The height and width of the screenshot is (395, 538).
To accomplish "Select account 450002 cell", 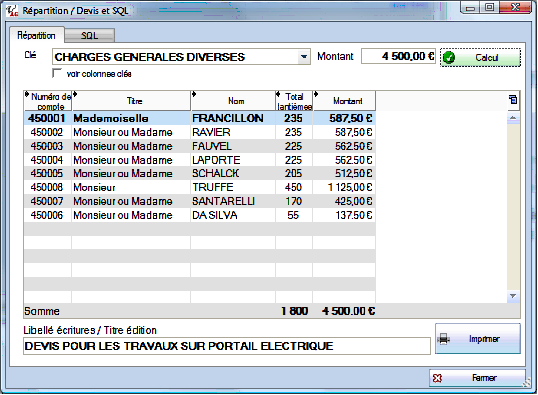I will (x=48, y=132).
